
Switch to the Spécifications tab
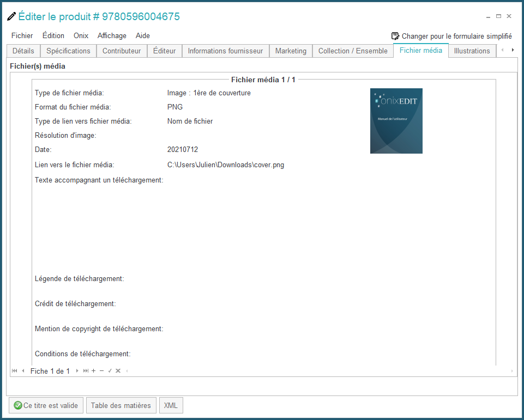pyautogui.click(x=68, y=51)
